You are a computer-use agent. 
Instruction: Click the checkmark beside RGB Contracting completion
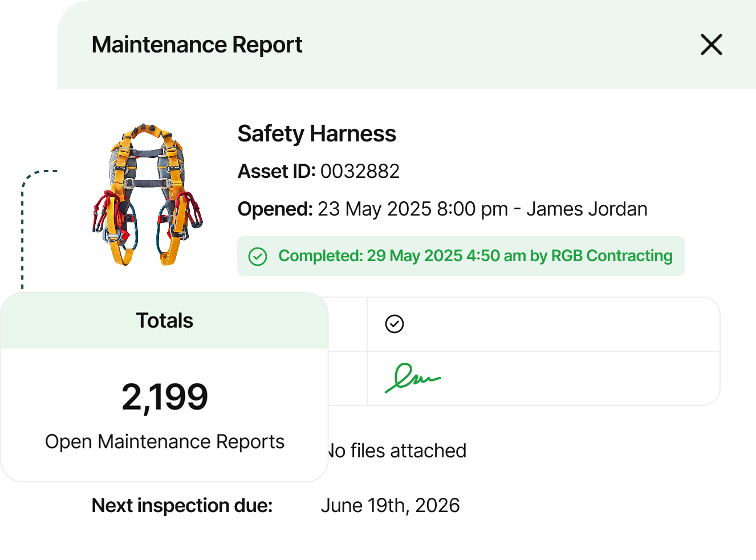[258, 257]
